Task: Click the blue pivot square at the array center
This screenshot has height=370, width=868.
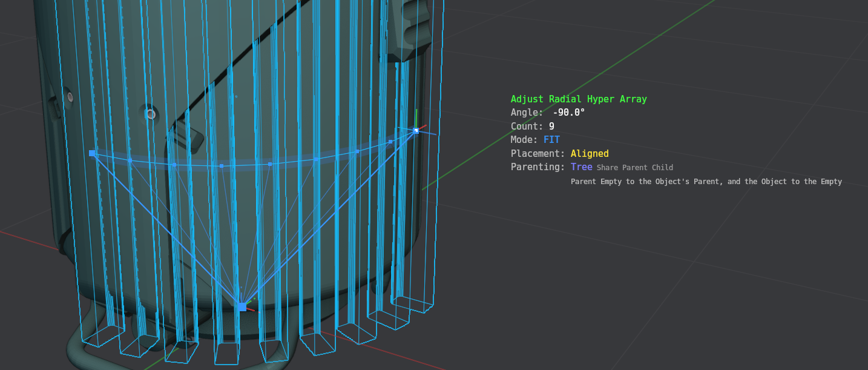Action: (x=242, y=306)
